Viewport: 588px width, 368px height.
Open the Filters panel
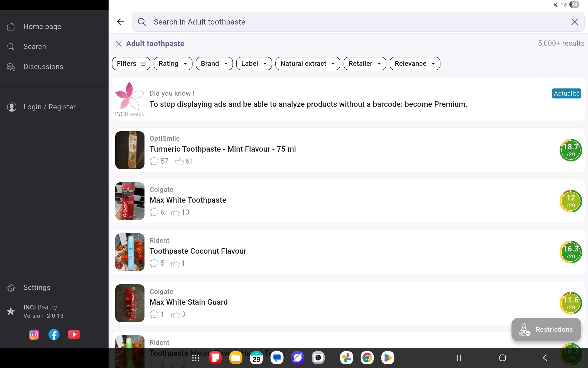coord(131,64)
